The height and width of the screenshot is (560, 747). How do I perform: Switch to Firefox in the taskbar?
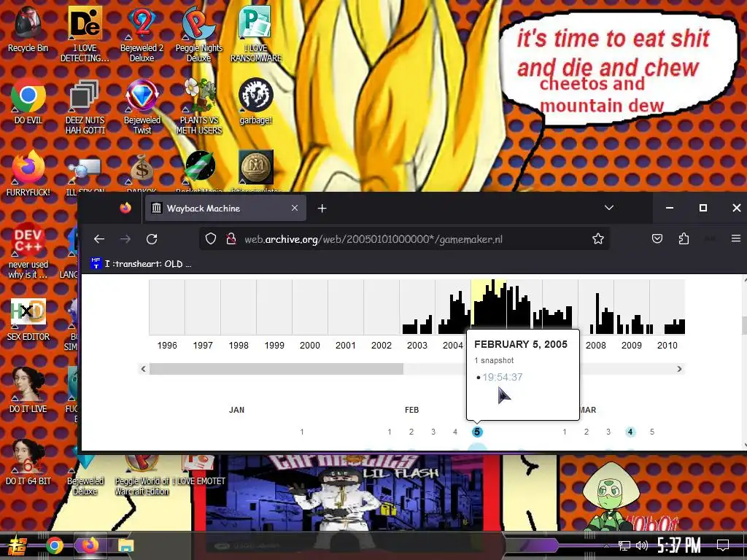90,545
